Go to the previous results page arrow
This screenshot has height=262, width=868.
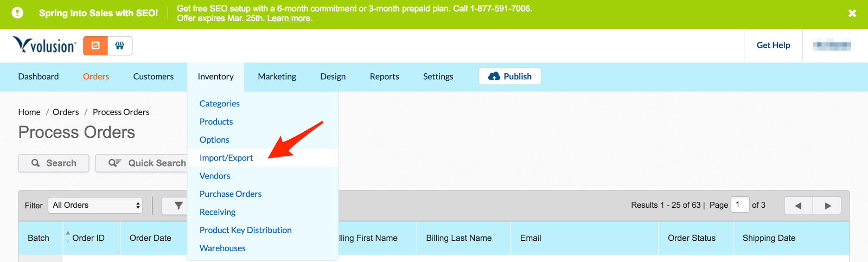pos(798,206)
